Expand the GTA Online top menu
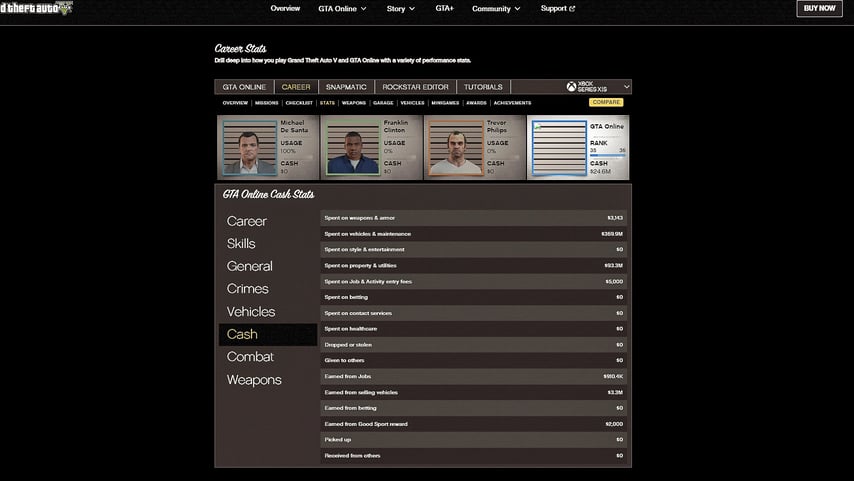854x481 pixels. point(342,9)
